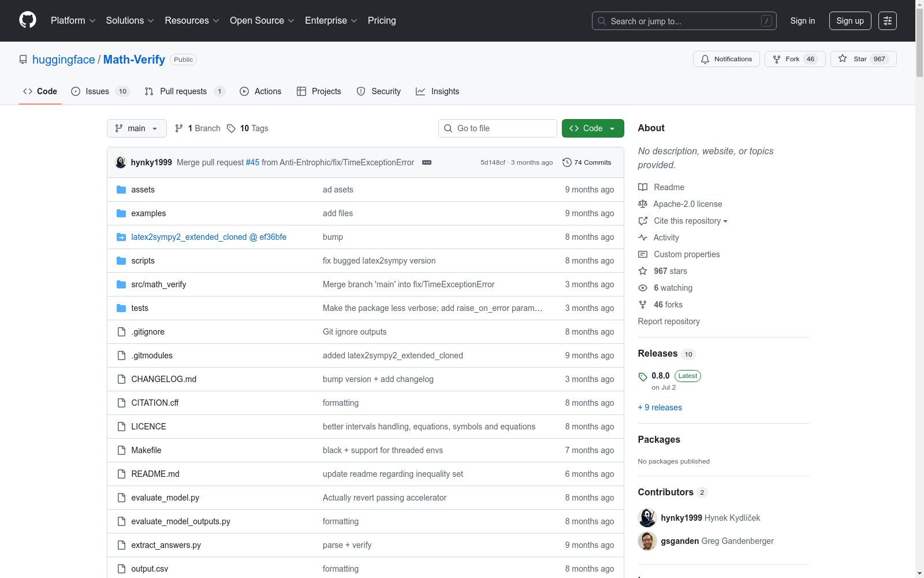The height and width of the screenshot is (578, 924).
Task: Expand commit message details ellipsis
Action: 427,162
